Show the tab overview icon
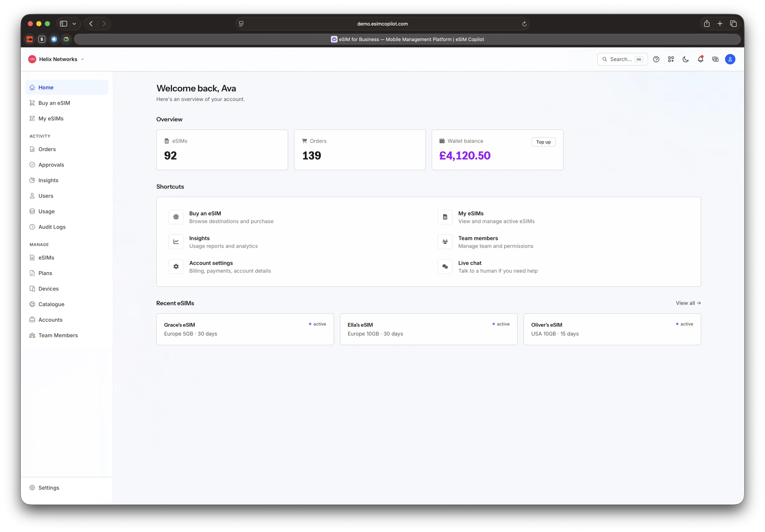This screenshot has width=765, height=532. [733, 24]
